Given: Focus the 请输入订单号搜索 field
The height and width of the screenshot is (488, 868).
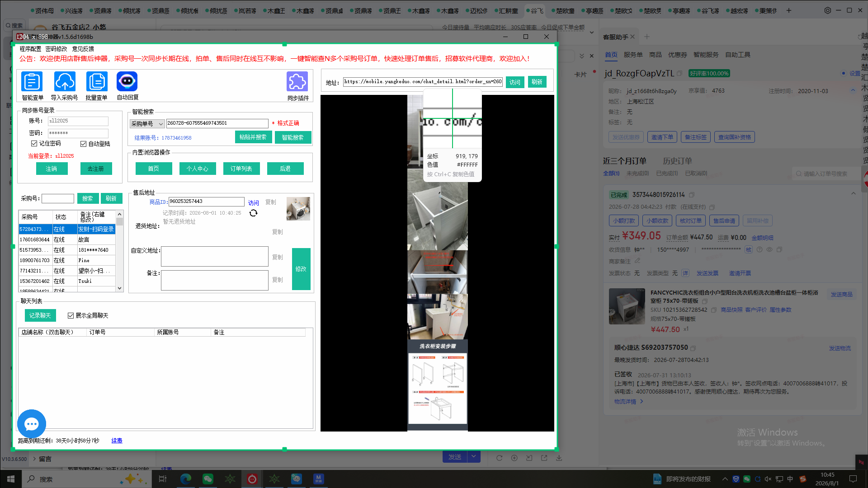Looking at the screenshot, I should [826, 174].
